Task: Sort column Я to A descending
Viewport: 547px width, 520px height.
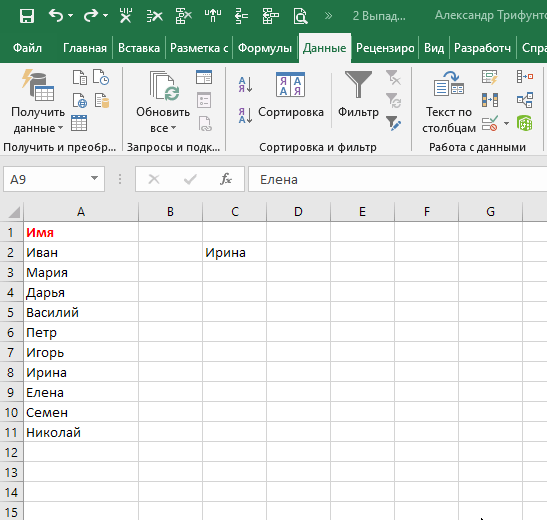Action: 245,115
